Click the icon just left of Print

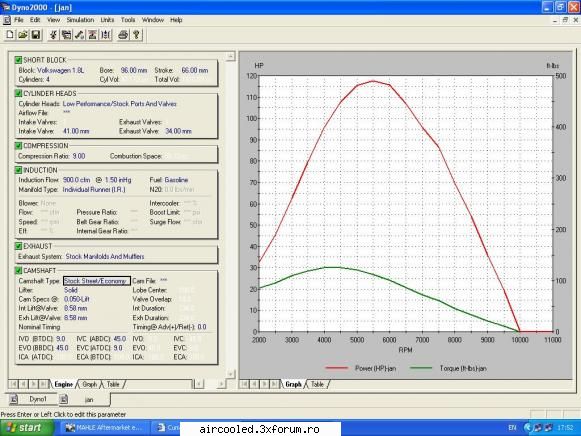click(106, 35)
